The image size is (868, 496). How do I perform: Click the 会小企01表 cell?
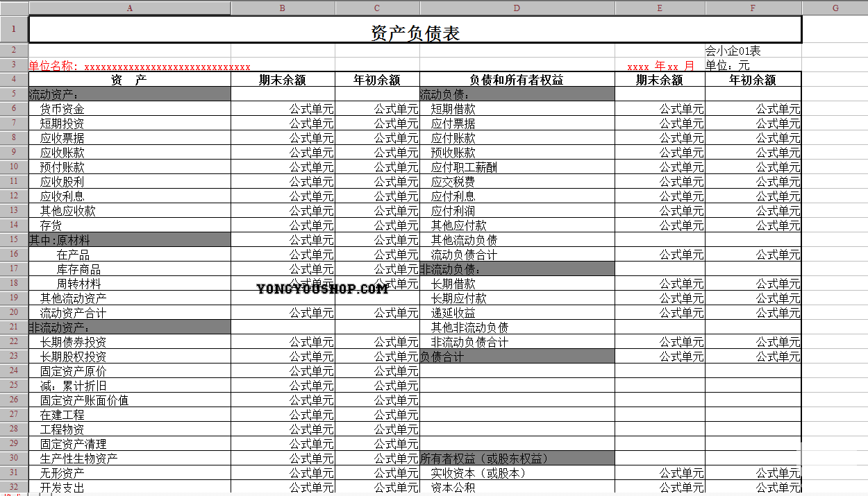[753, 51]
